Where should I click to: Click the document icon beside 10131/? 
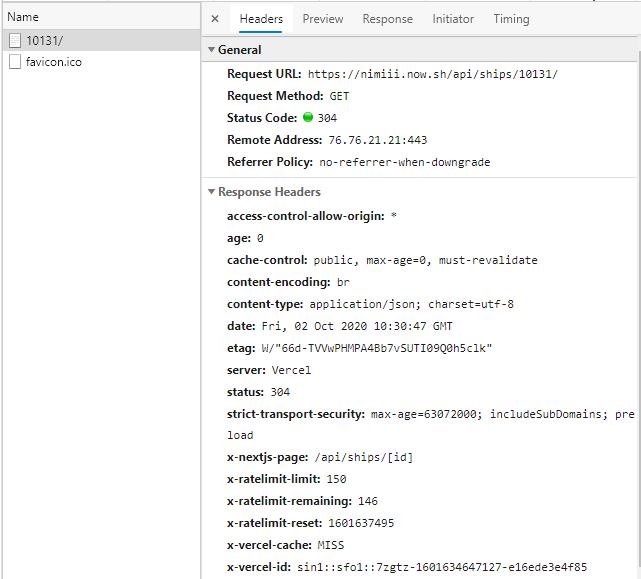pyautogui.click(x=15, y=40)
